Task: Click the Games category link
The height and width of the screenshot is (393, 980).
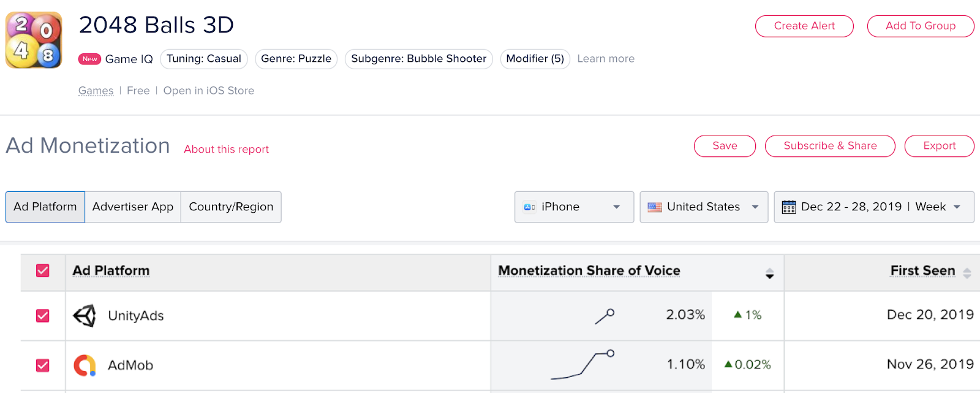Action: click(96, 91)
